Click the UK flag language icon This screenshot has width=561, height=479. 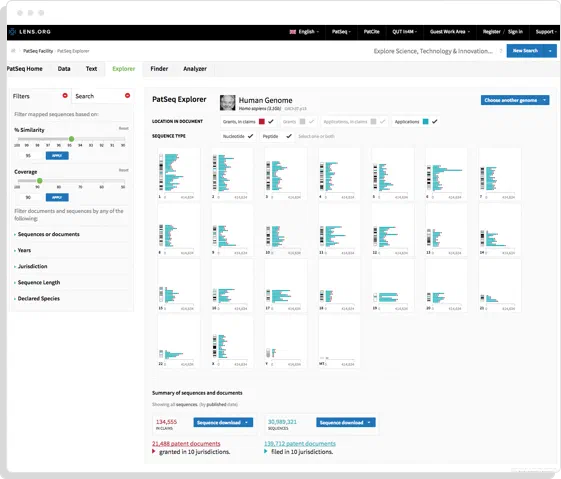(x=293, y=32)
